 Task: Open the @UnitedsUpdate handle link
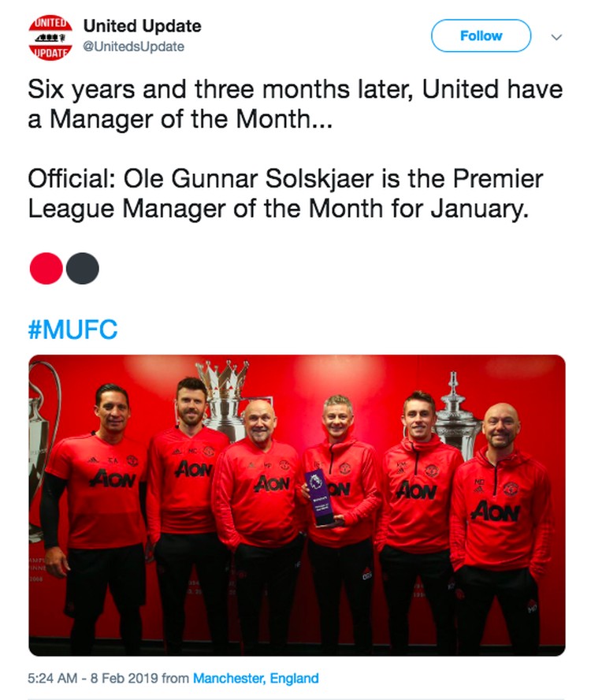pos(134,47)
